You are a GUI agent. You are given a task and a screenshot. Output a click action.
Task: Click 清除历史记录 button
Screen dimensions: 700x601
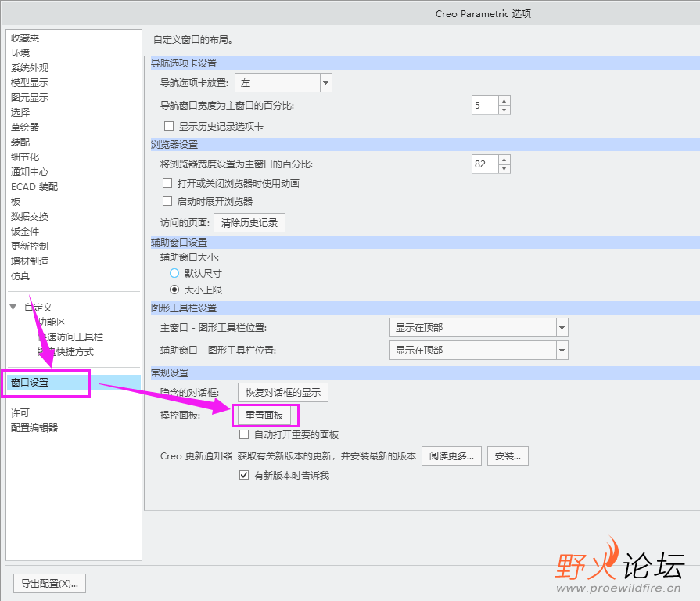coord(249,223)
